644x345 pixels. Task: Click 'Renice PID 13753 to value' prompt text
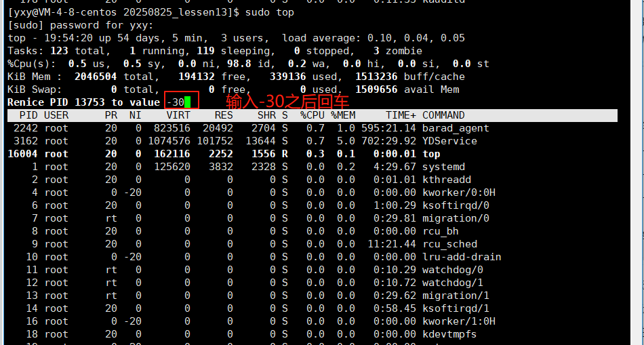[x=83, y=102]
